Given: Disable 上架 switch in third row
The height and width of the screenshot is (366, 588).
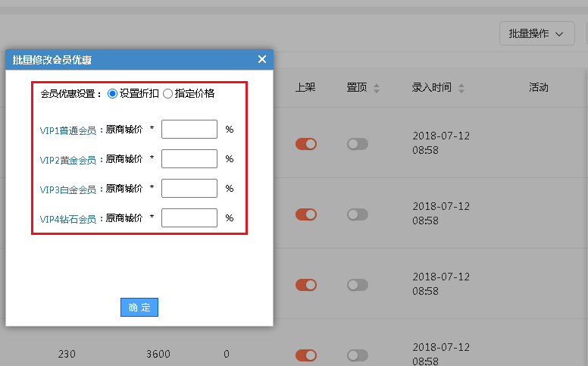Looking at the screenshot, I should 306,285.
